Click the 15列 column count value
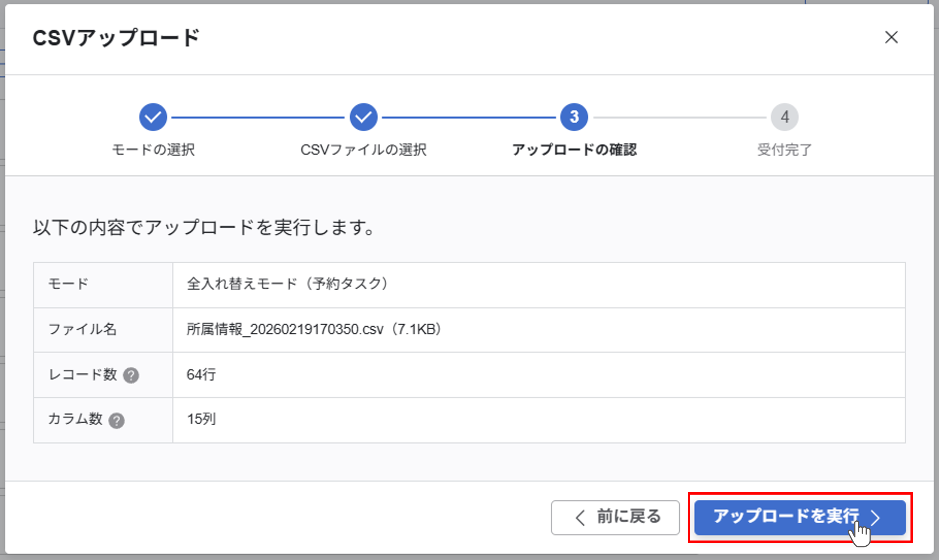The image size is (939, 560). pyautogui.click(x=201, y=419)
